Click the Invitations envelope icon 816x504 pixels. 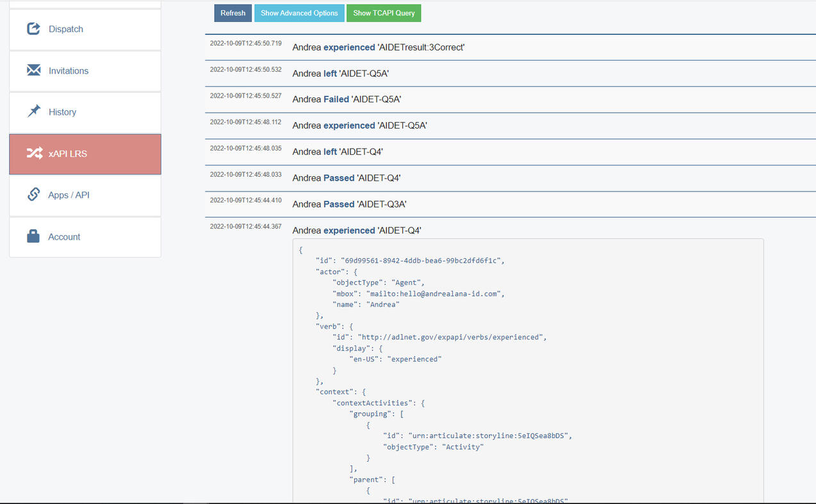33,70
